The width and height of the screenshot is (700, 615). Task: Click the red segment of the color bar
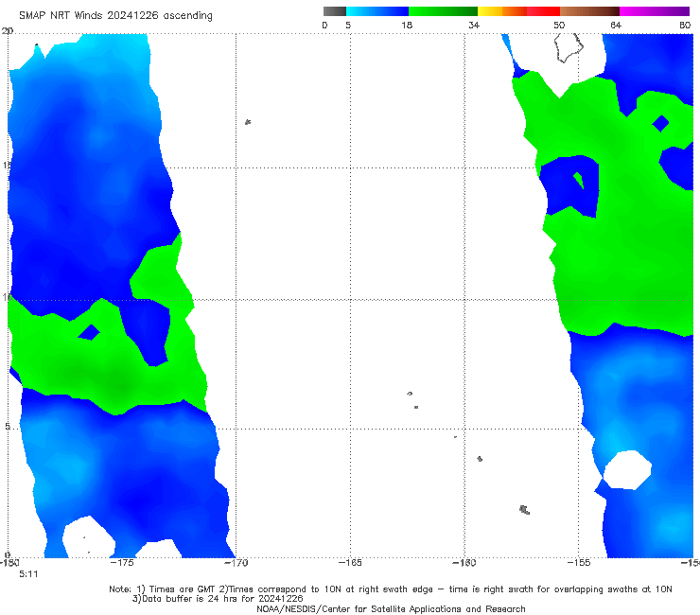coord(543,11)
